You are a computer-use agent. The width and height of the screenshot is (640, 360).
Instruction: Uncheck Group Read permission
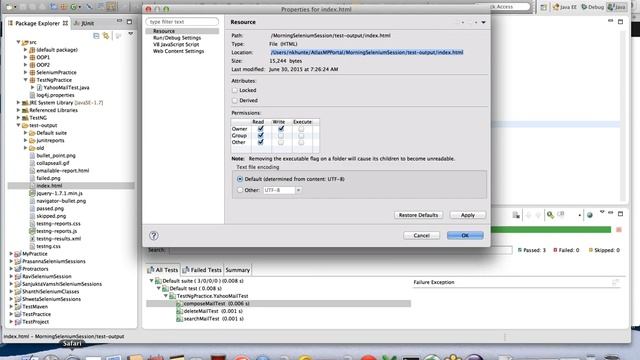(x=260, y=136)
